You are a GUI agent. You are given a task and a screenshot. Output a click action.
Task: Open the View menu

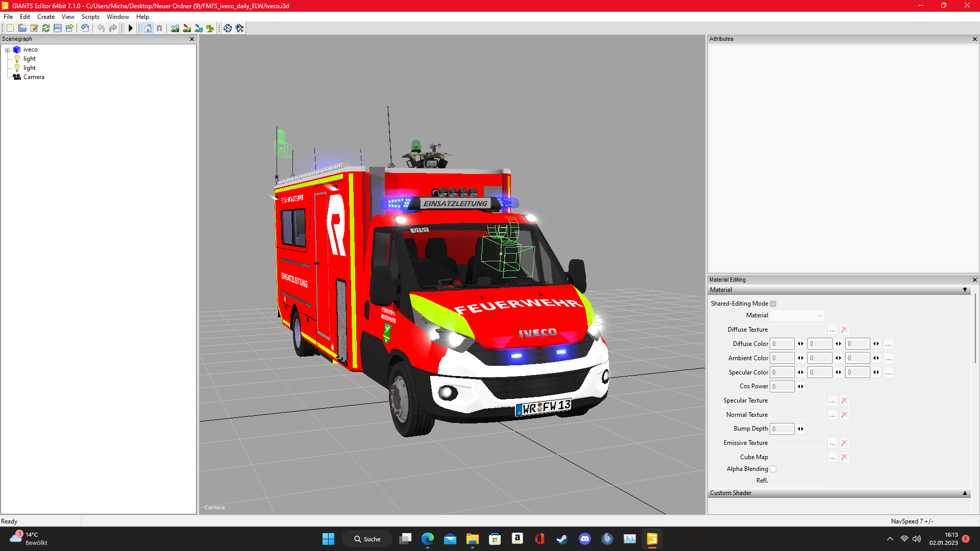68,17
